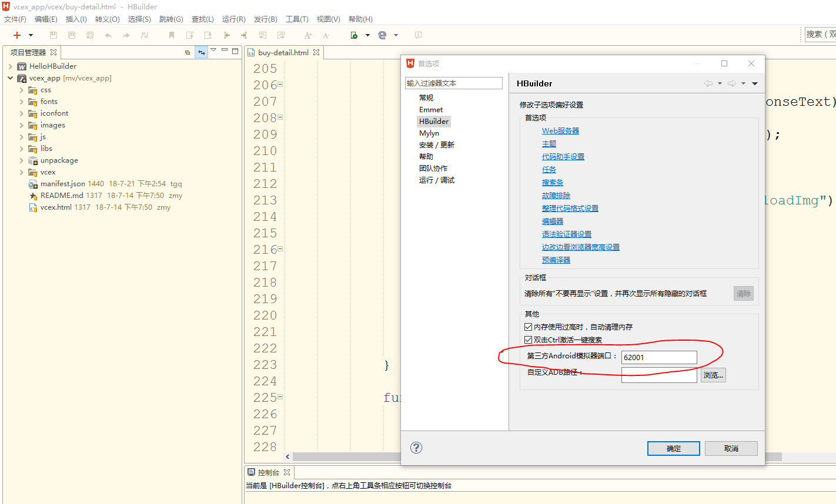This screenshot has height=504, width=836.
Task: Open the Web服务器 settings link
Action: pos(560,131)
